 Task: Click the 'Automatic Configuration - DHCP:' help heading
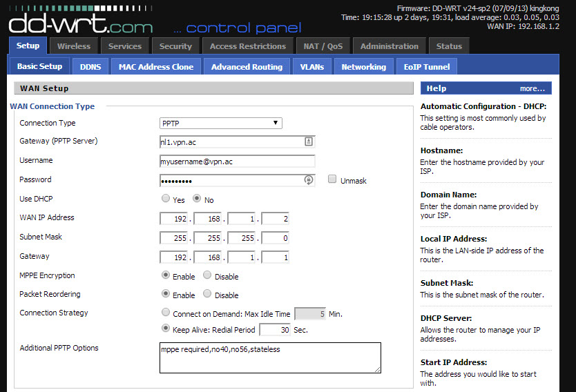pos(483,106)
